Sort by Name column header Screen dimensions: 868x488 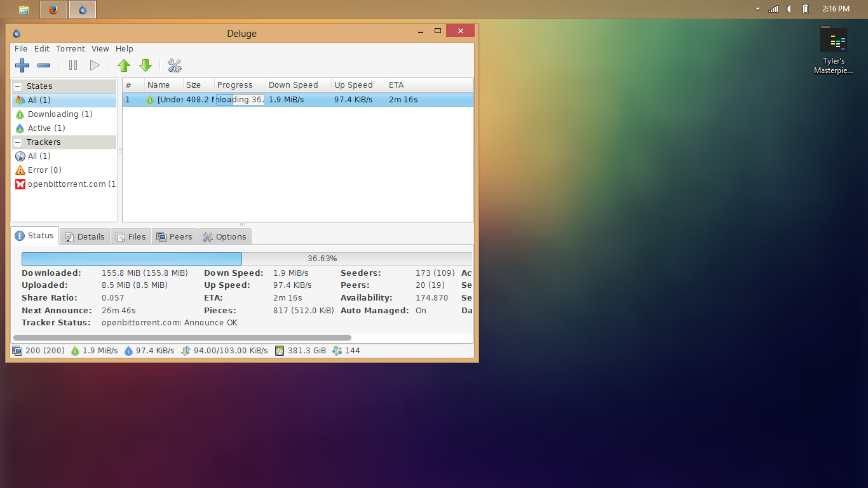[164, 85]
